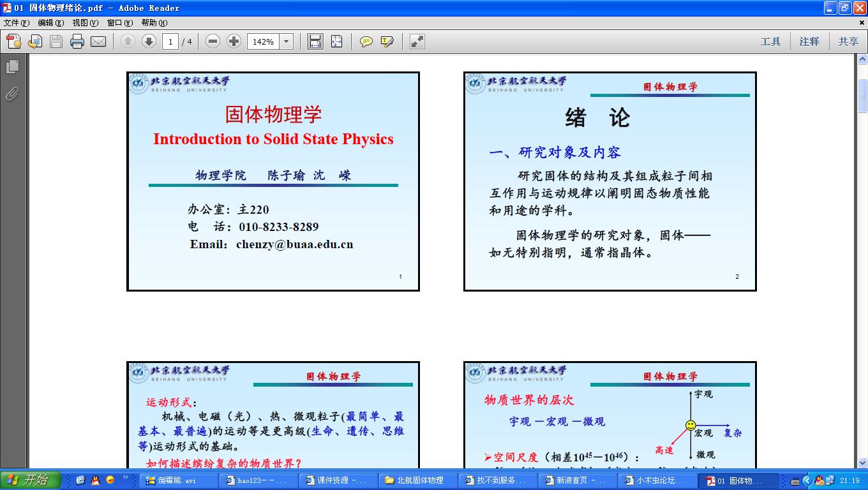The height and width of the screenshot is (490, 868).
Task: Go to the next page arrow
Action: 149,41
